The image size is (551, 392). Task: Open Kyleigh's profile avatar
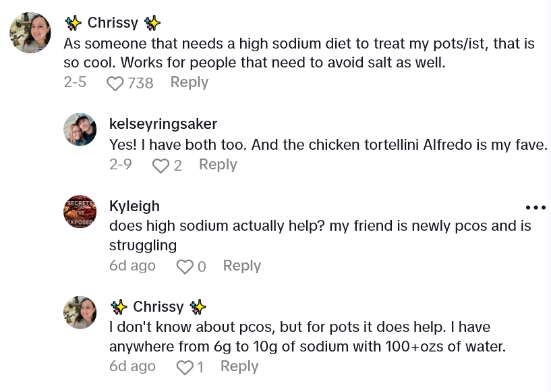[80, 212]
